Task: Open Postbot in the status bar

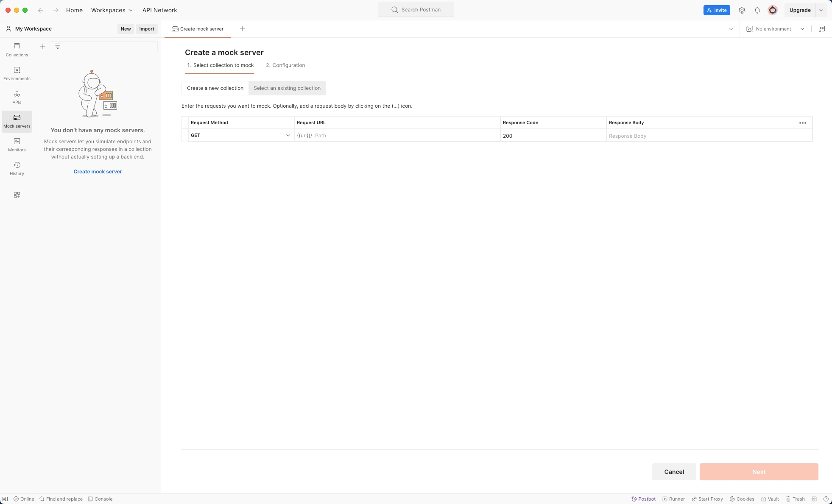Action: [x=643, y=499]
